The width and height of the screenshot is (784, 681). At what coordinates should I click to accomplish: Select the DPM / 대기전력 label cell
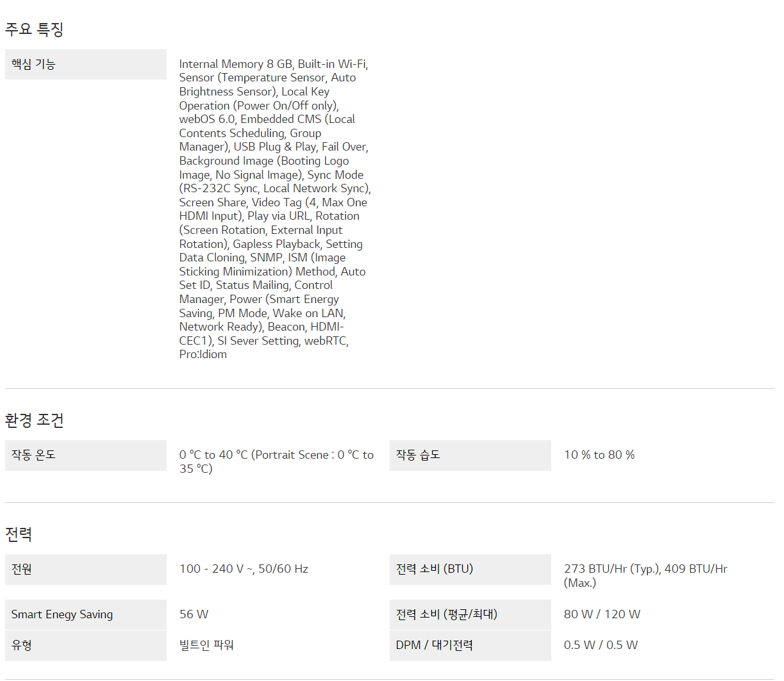[x=470, y=645]
